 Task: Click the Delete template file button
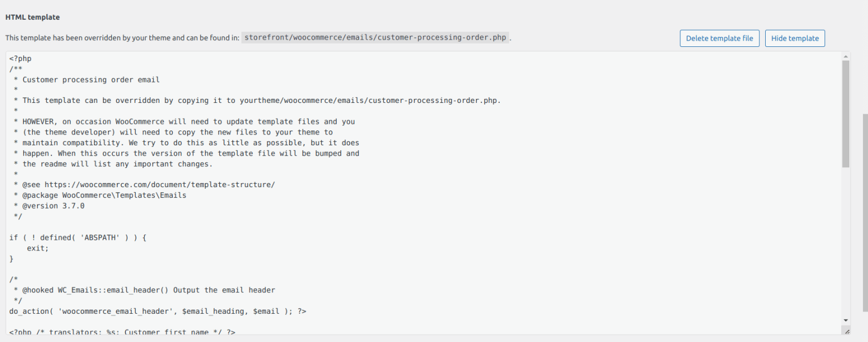[x=719, y=38]
